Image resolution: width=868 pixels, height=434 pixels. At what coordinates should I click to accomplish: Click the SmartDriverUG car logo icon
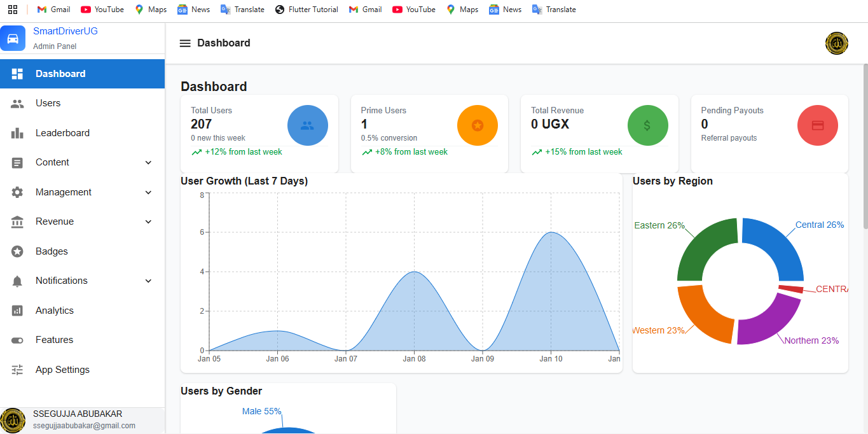tap(13, 38)
